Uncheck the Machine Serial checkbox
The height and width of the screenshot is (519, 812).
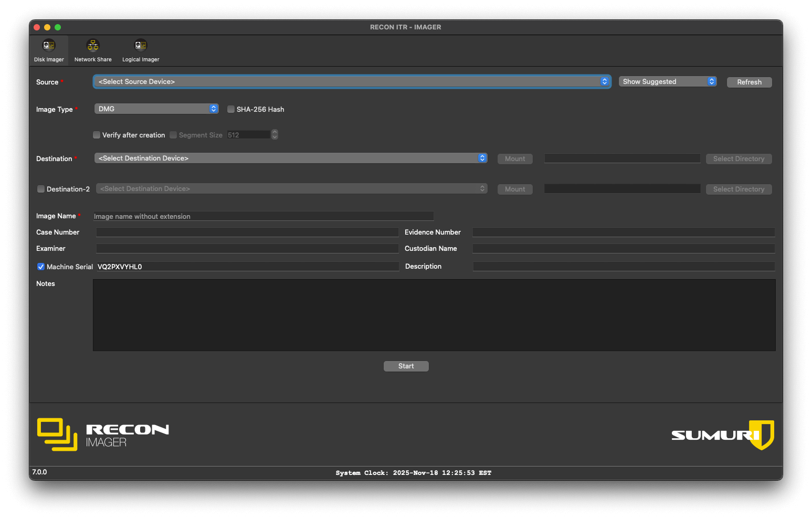pyautogui.click(x=41, y=267)
